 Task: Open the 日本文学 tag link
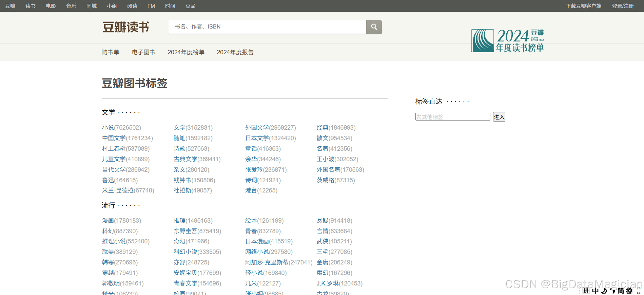(x=257, y=138)
